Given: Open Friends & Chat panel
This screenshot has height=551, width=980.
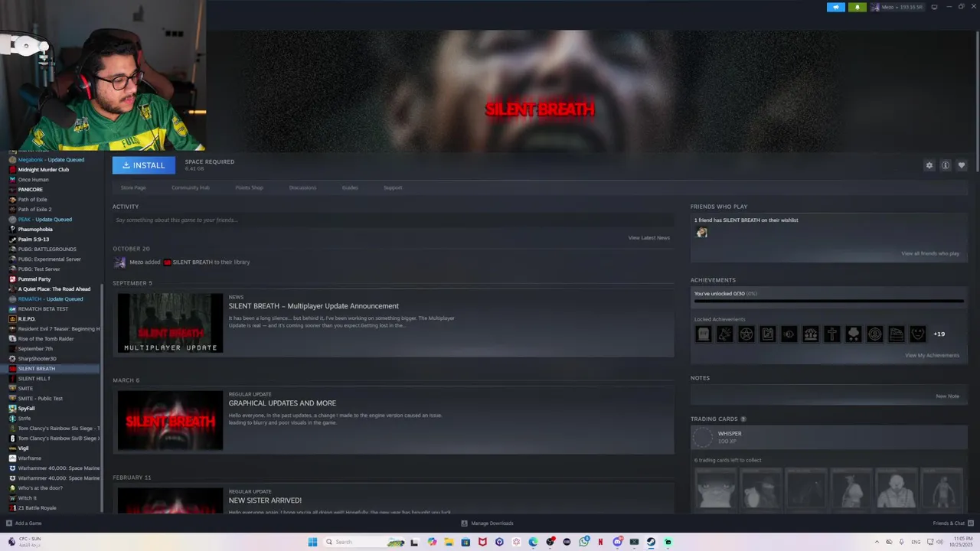Looking at the screenshot, I should (952, 523).
